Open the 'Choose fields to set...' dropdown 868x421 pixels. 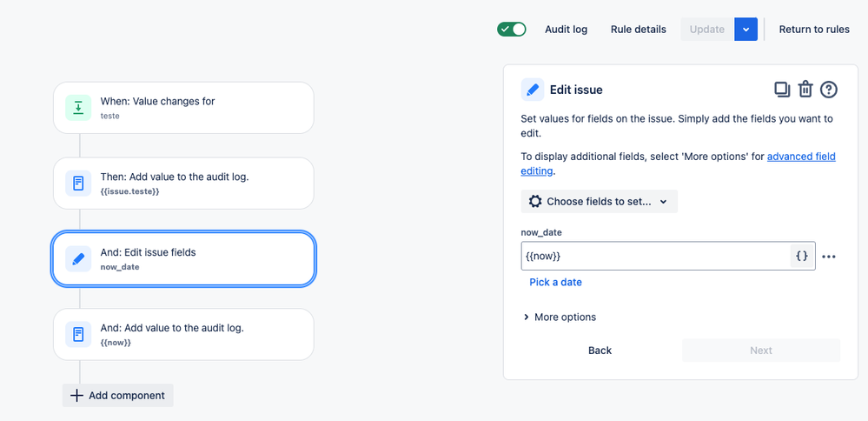pyautogui.click(x=599, y=202)
